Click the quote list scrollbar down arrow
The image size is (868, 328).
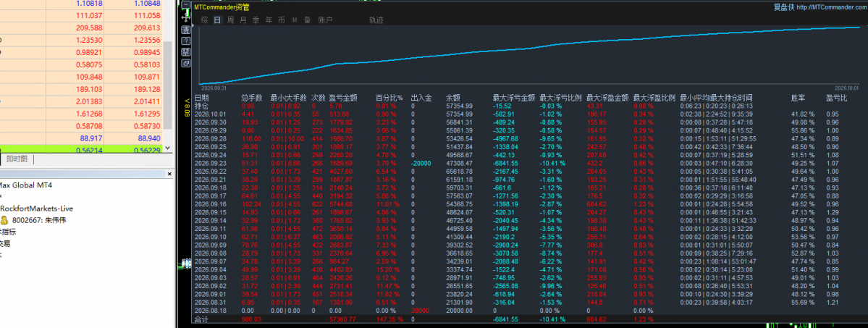[168, 148]
